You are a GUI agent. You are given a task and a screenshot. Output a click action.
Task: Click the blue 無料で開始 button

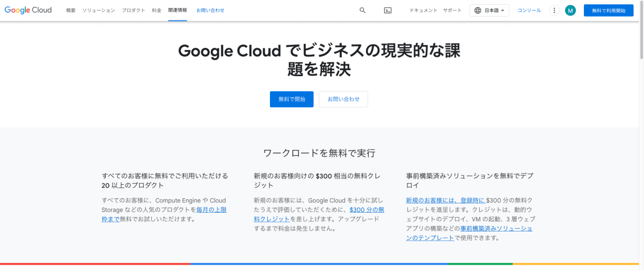[x=291, y=99]
